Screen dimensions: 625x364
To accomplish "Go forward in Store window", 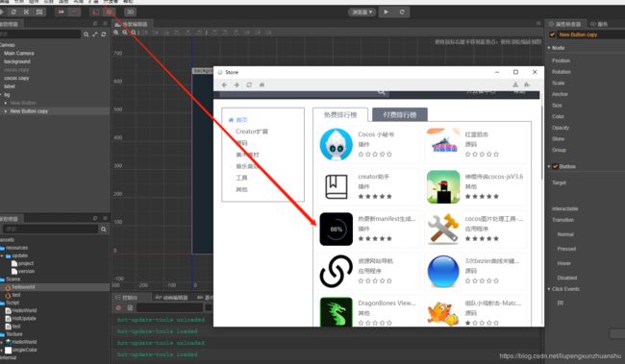I will pos(237,85).
